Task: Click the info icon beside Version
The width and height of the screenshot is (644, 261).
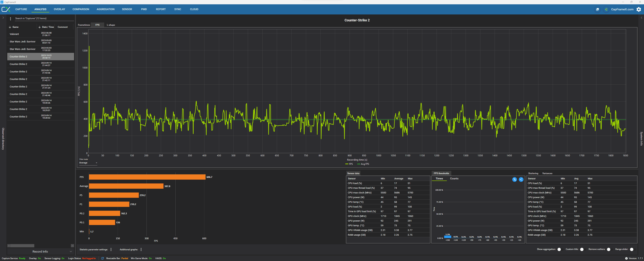Action: click(626, 258)
